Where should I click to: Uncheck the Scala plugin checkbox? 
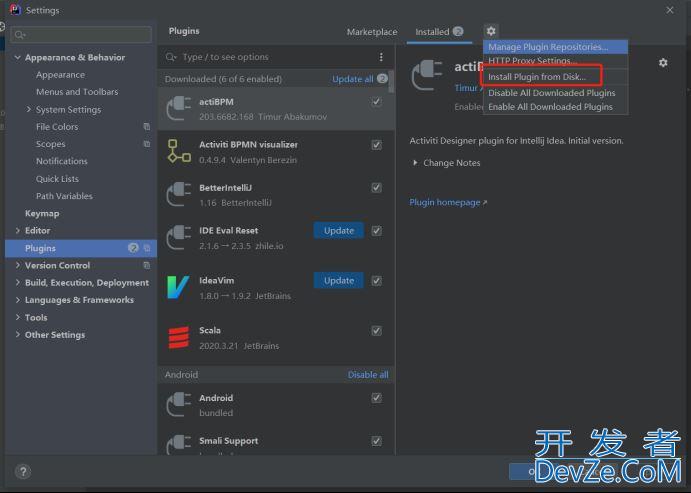[376, 330]
